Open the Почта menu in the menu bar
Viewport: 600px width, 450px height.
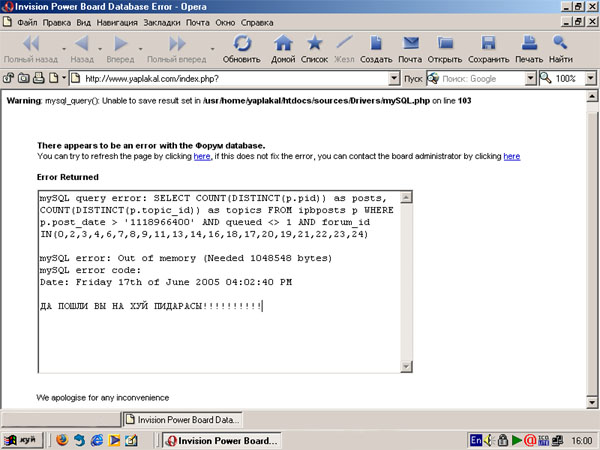pyautogui.click(x=197, y=23)
